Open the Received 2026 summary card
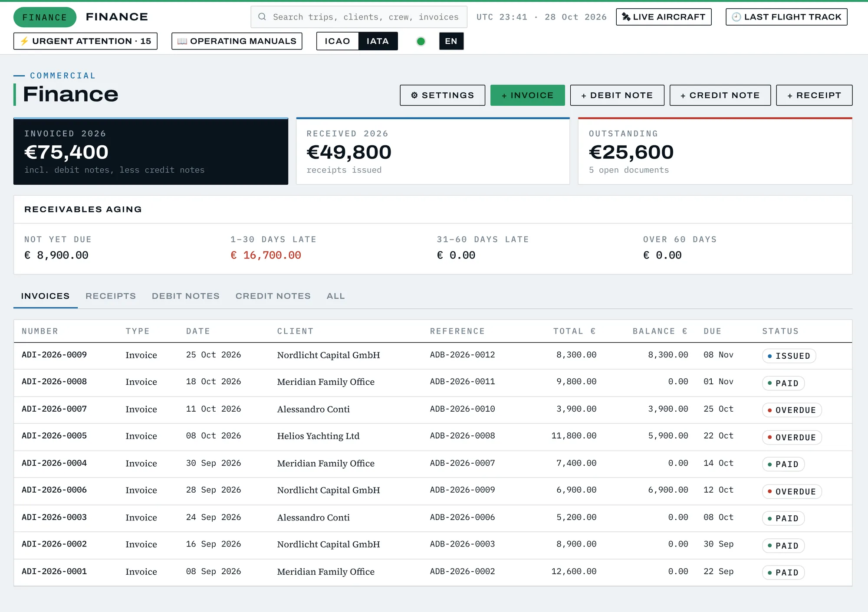This screenshot has width=868, height=612. (x=433, y=151)
